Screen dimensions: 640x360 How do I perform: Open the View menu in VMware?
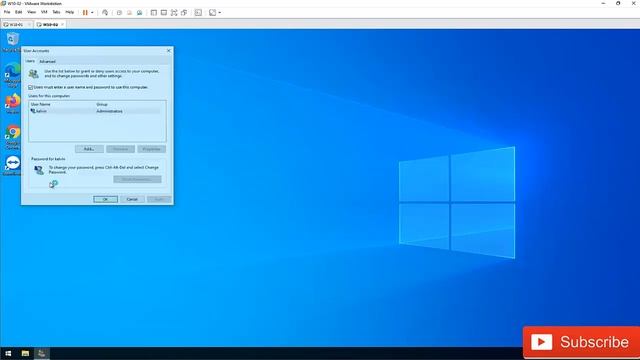[31, 12]
